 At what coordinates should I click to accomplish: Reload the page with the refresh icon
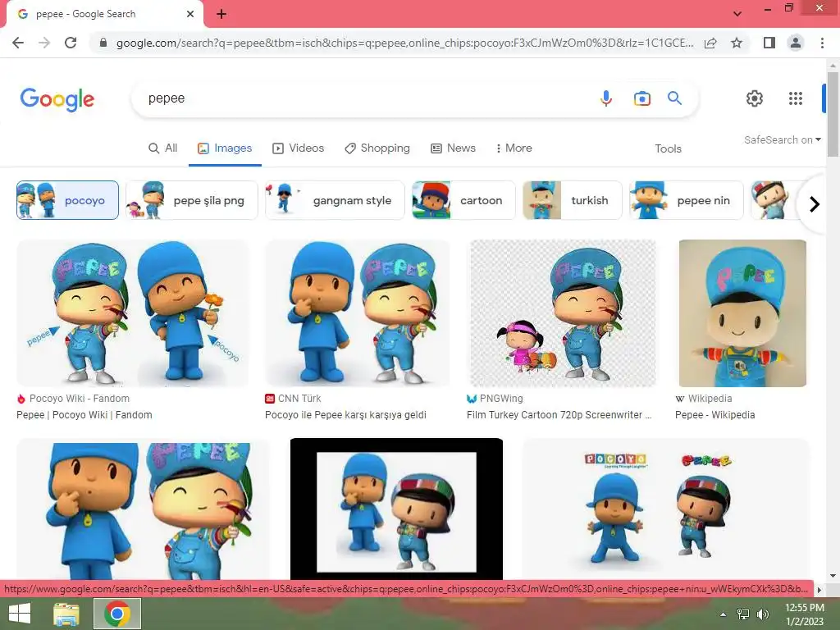(x=71, y=43)
